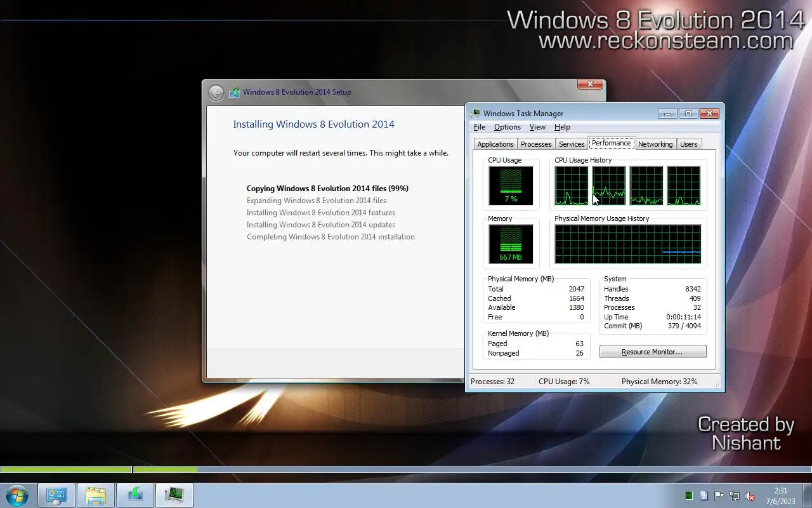
Task: Click "CPU Usage: 7%" in the status bar
Action: 564,382
